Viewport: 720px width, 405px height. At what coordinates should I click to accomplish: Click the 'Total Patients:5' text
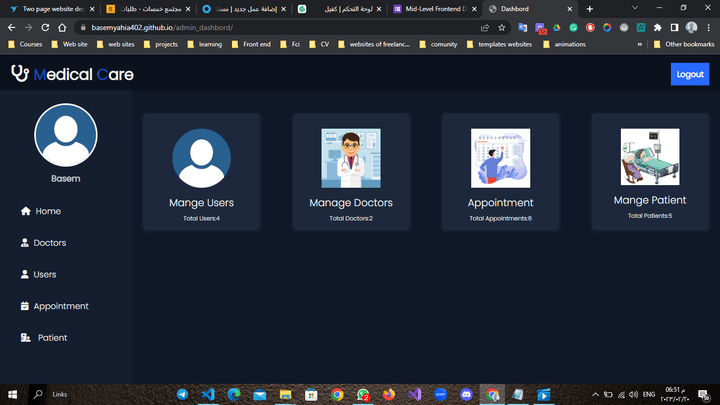(x=650, y=216)
